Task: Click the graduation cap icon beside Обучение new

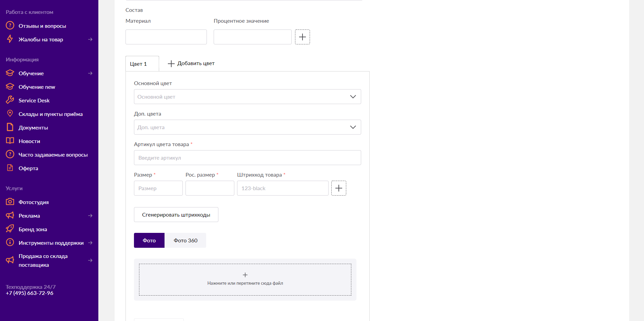Action: [10, 86]
